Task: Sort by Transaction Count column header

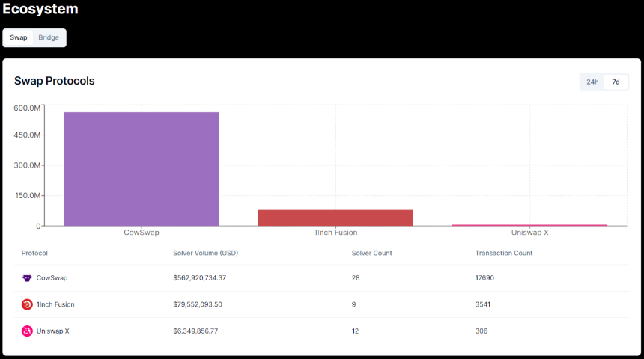Action: (504, 253)
